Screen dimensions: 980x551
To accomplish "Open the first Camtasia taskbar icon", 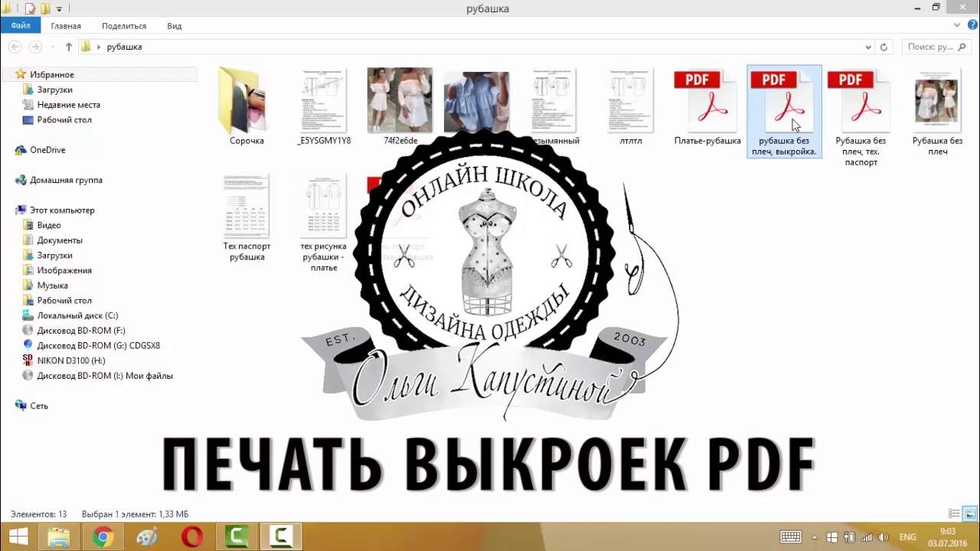I will click(236, 536).
